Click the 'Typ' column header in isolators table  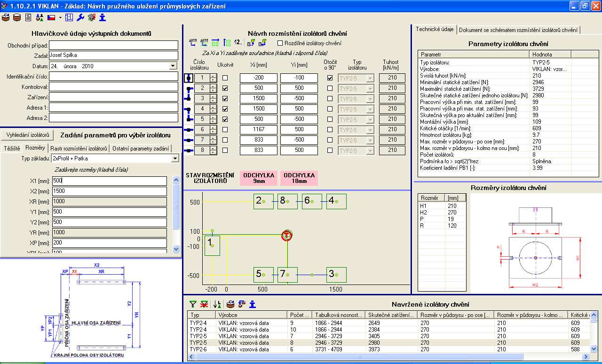click(x=201, y=315)
